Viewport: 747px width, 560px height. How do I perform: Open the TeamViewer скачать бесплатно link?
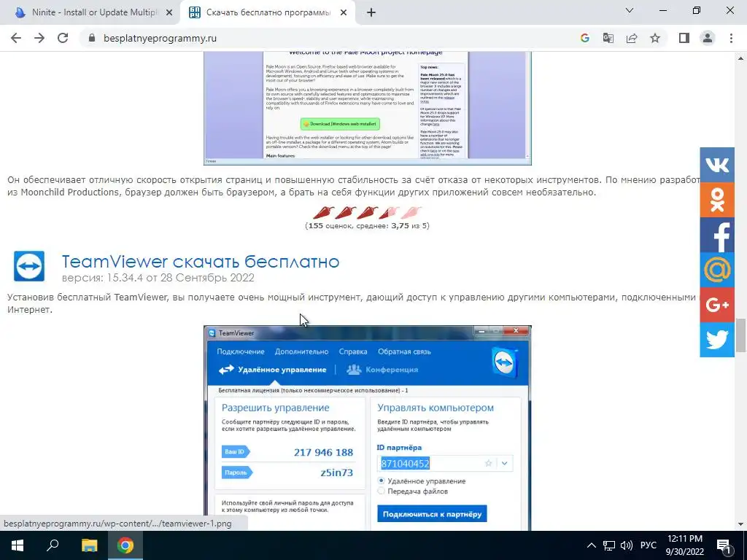pos(201,262)
